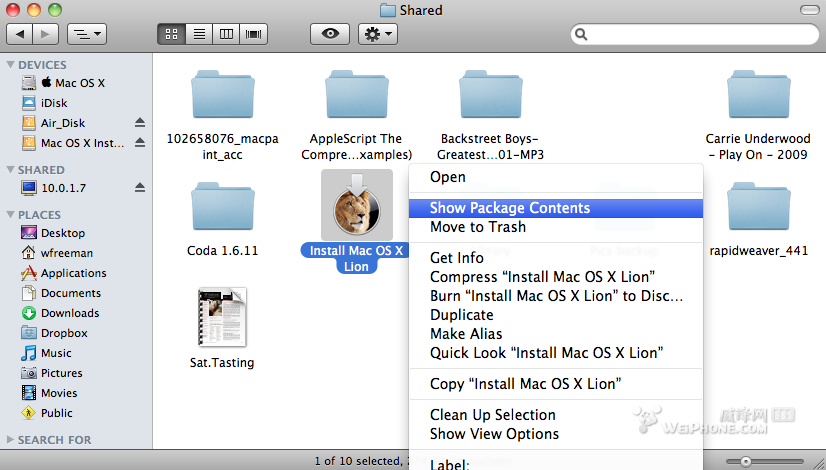Switch to list view
The image size is (826, 470).
click(x=199, y=34)
